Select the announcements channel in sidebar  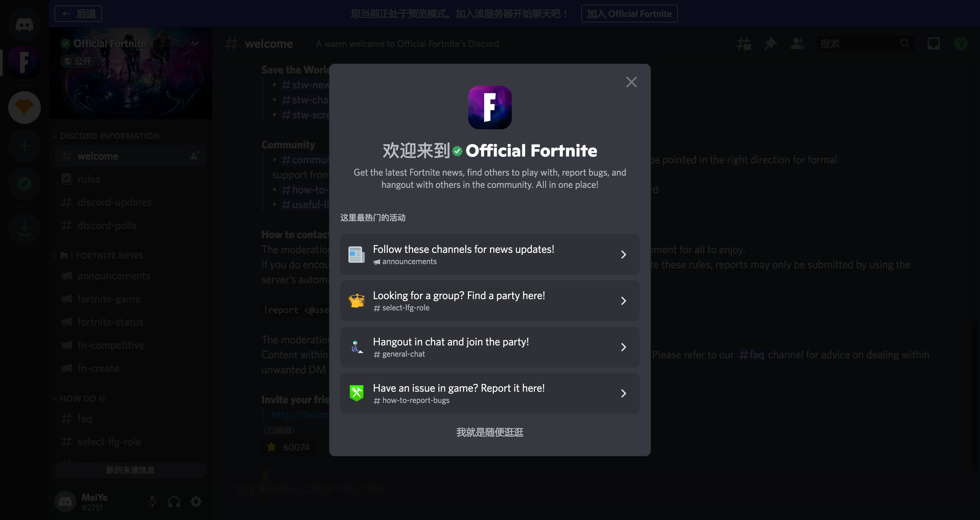pyautogui.click(x=130, y=276)
